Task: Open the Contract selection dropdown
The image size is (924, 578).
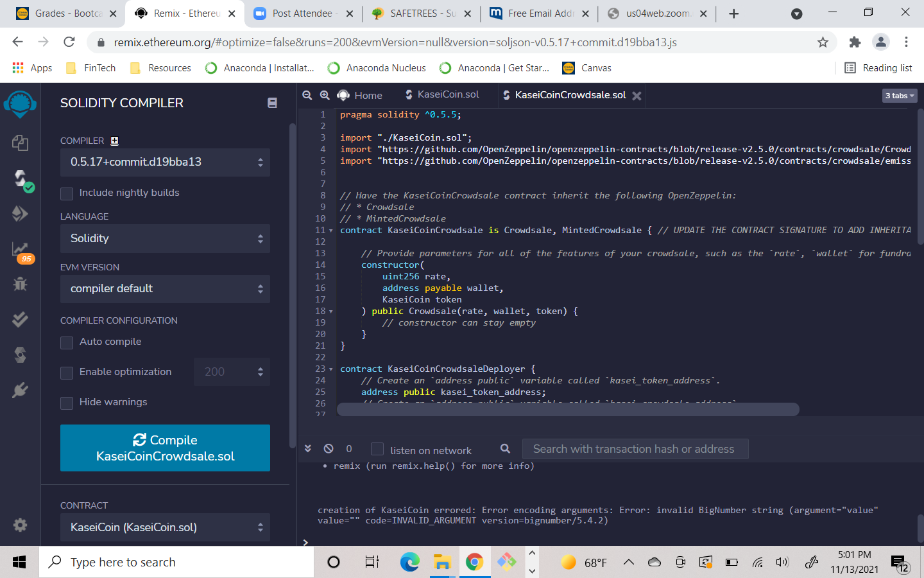Action: coord(165,527)
